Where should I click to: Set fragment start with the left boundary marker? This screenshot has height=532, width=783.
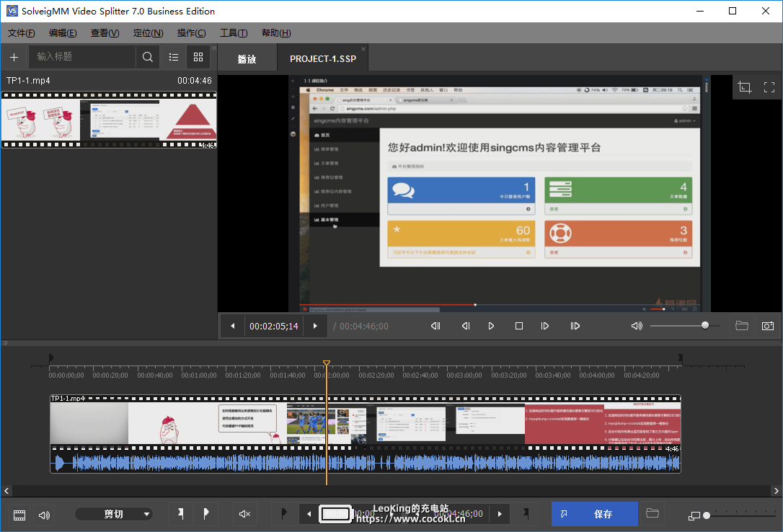[x=283, y=513]
